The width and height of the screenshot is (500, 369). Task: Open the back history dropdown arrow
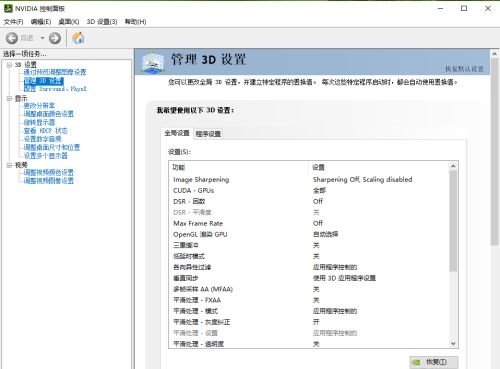tap(42, 38)
